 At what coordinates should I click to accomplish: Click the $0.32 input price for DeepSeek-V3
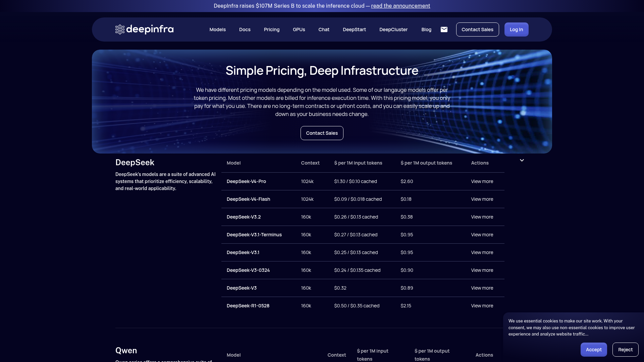coord(340,288)
